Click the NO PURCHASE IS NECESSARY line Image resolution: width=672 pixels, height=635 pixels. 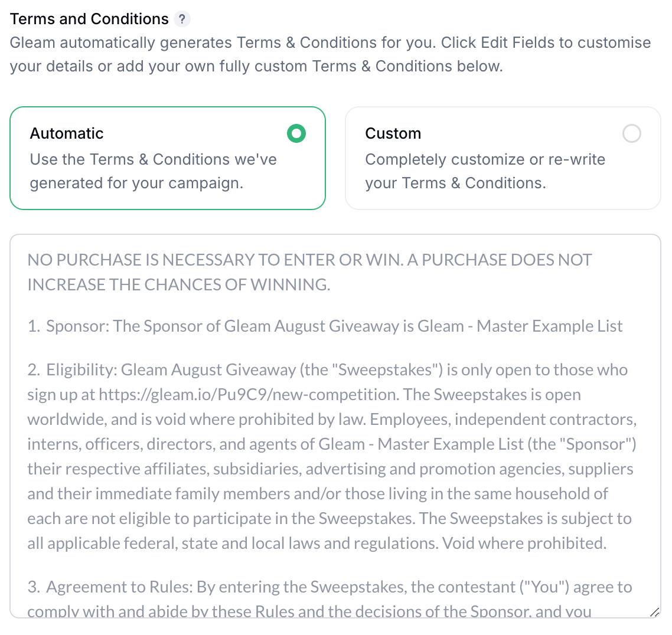(x=309, y=260)
